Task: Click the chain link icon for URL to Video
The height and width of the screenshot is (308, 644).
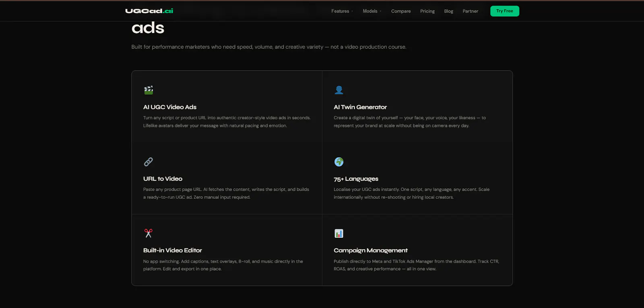Action: click(x=149, y=162)
